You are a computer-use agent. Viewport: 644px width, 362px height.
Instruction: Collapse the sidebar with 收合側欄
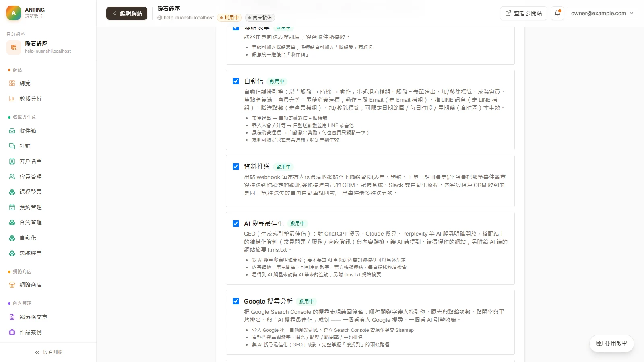[x=48, y=352]
